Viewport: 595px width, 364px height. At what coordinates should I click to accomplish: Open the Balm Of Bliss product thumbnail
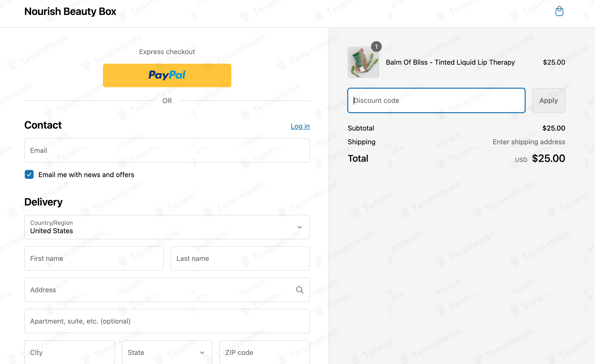pyautogui.click(x=363, y=62)
